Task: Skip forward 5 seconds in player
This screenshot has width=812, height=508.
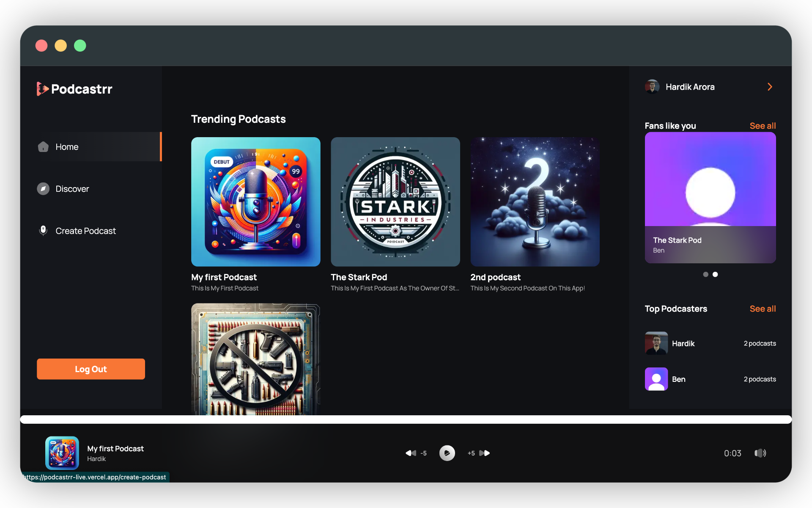Action: [484, 453]
